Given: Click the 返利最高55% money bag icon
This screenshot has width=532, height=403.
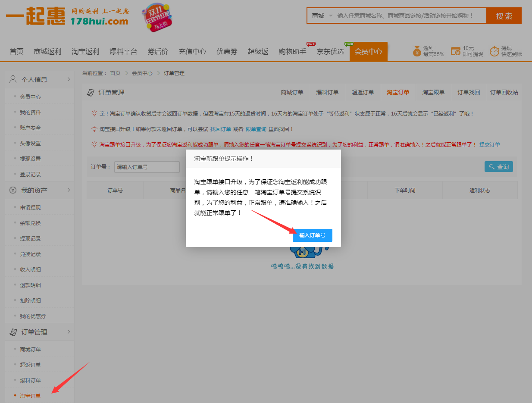Looking at the screenshot, I should coord(417,51).
